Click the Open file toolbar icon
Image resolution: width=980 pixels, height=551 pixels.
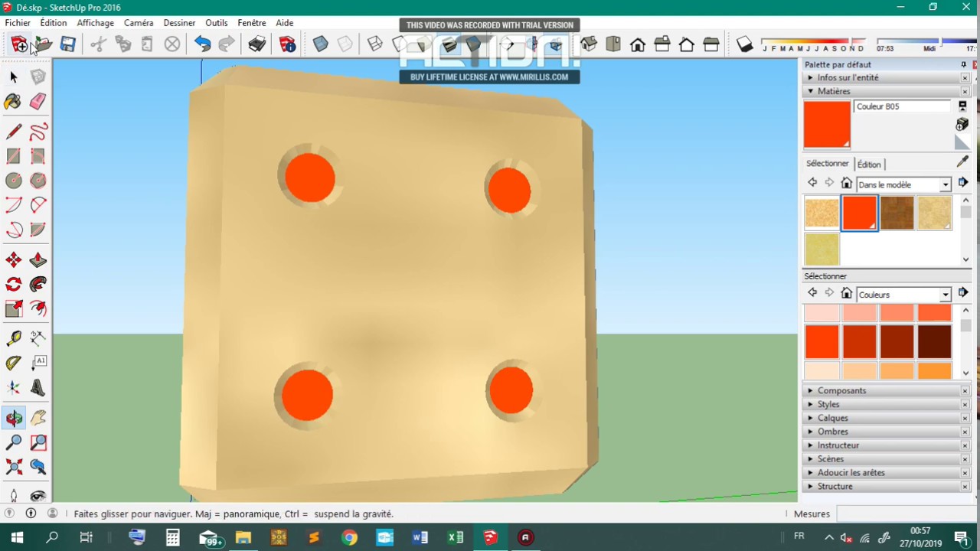(x=44, y=44)
